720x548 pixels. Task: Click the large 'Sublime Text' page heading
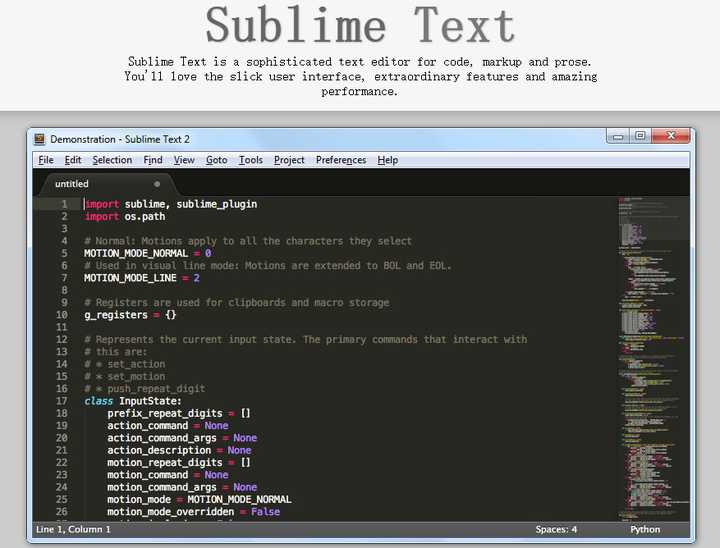pos(360,25)
